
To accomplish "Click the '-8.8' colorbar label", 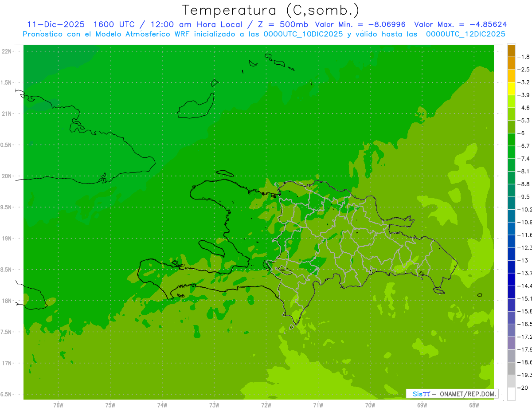I will 524,184.
